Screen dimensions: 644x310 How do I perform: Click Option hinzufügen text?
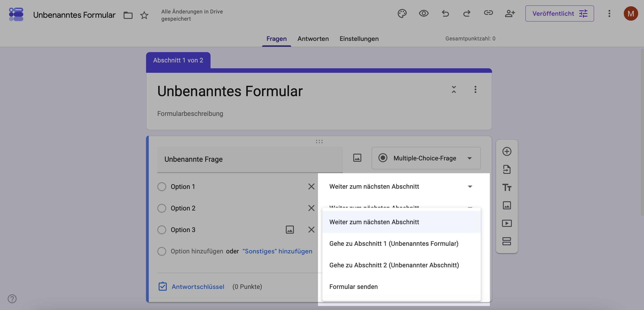(x=197, y=251)
